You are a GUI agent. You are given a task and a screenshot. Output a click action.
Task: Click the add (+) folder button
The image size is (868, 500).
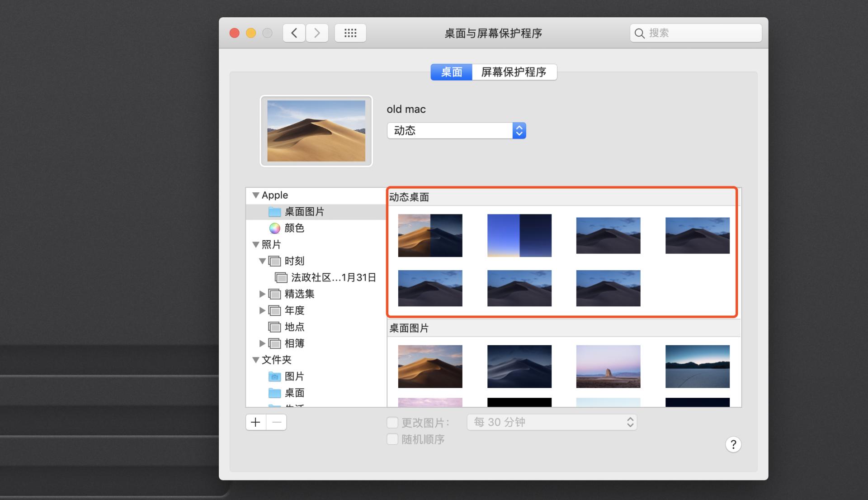click(255, 422)
